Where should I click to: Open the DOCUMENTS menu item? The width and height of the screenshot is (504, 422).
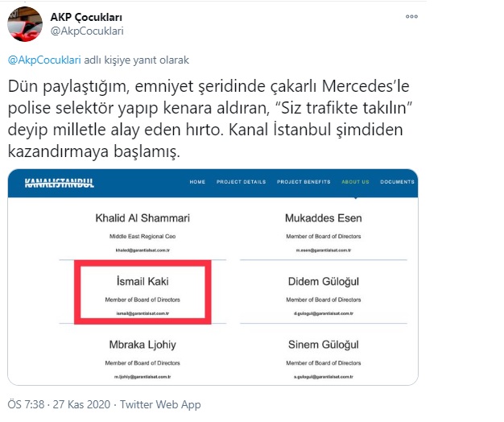pyautogui.click(x=397, y=182)
